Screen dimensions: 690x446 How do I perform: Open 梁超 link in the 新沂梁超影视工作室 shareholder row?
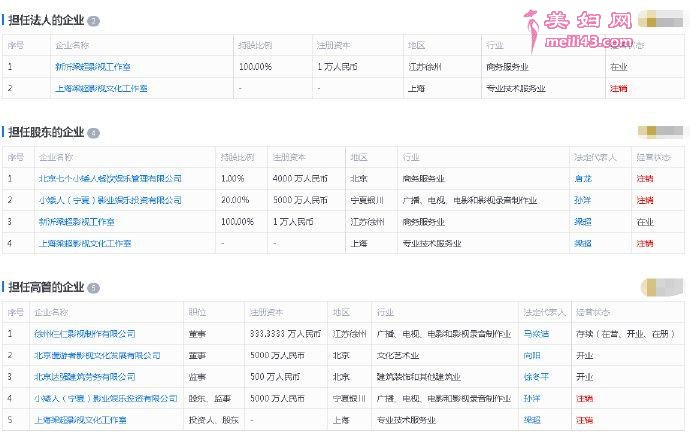click(583, 222)
